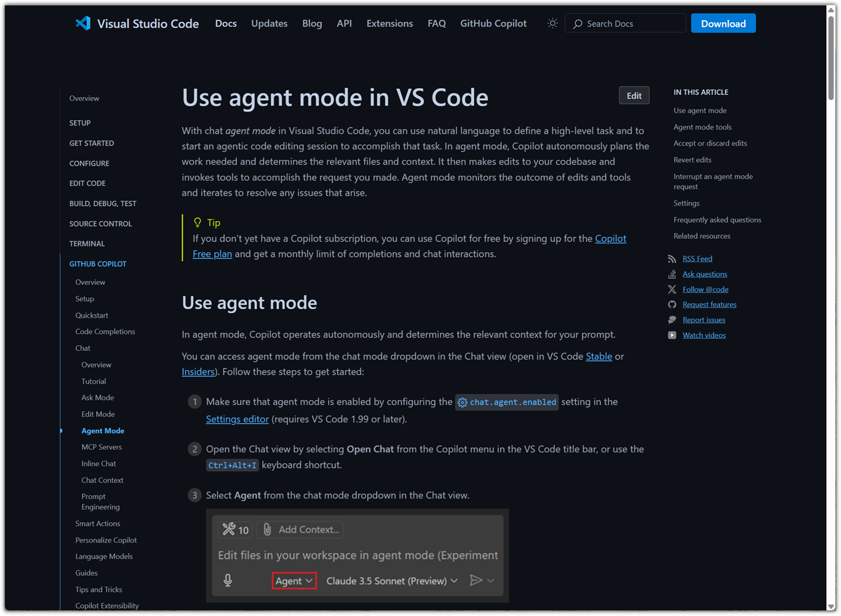Open the Agent mode dropdown in screenshot

click(294, 581)
